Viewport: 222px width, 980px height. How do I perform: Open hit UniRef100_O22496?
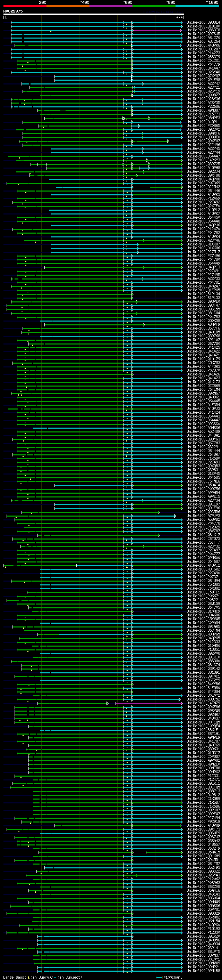[x=203, y=145]
